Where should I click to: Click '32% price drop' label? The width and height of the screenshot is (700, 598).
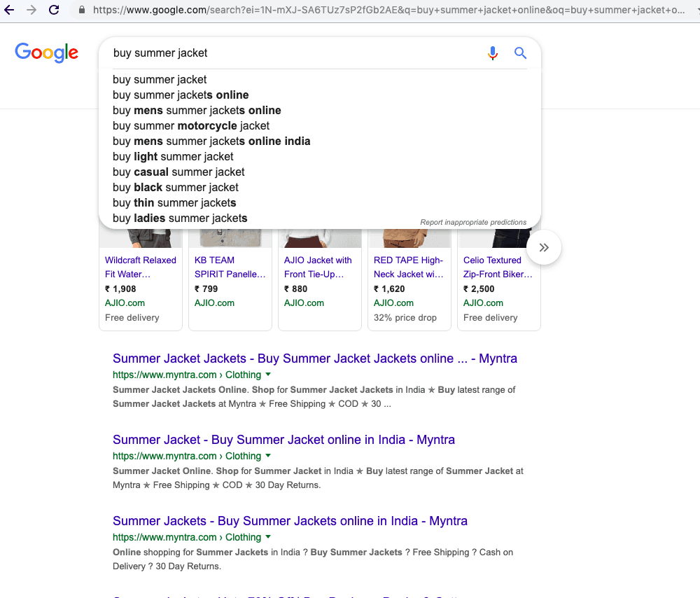(x=405, y=317)
